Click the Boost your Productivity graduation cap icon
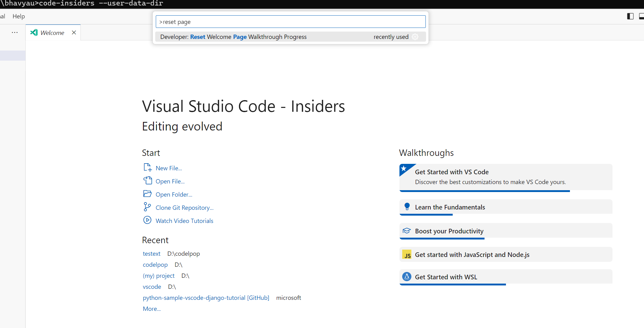Image resolution: width=644 pixels, height=328 pixels. [x=407, y=231]
